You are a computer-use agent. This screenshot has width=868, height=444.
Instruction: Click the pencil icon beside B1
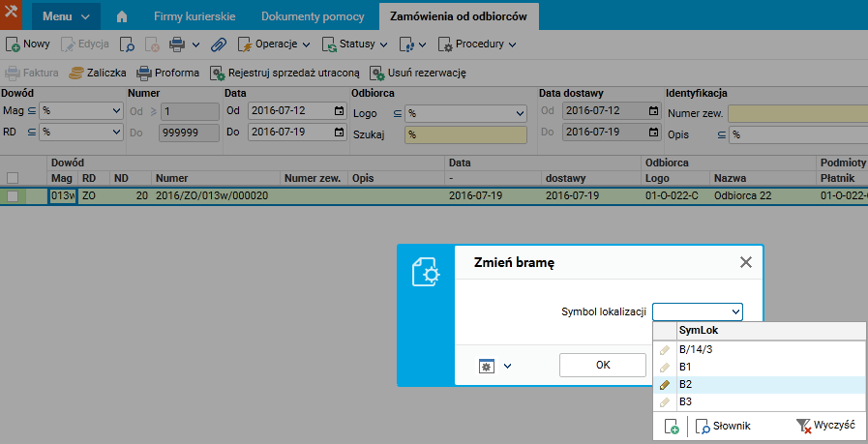pyautogui.click(x=666, y=367)
